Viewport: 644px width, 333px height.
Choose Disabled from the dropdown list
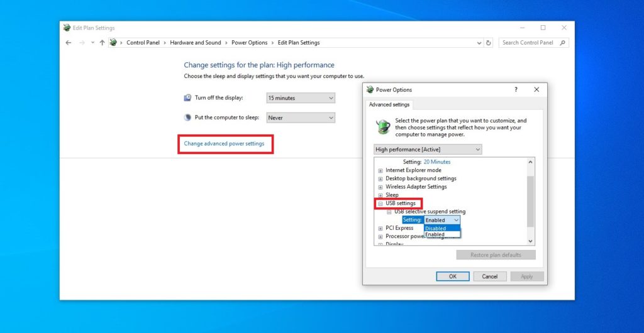point(442,229)
